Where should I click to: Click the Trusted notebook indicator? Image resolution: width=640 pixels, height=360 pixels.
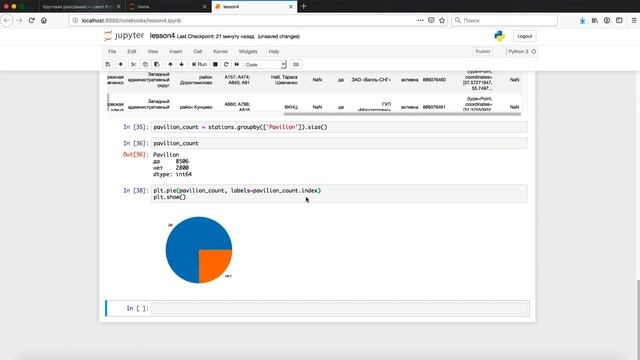point(482,51)
